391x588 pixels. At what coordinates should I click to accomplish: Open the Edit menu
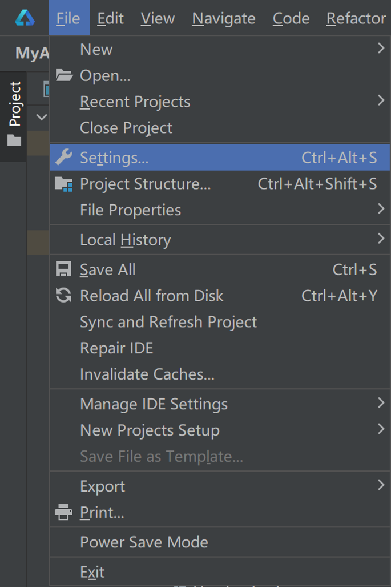coord(110,18)
